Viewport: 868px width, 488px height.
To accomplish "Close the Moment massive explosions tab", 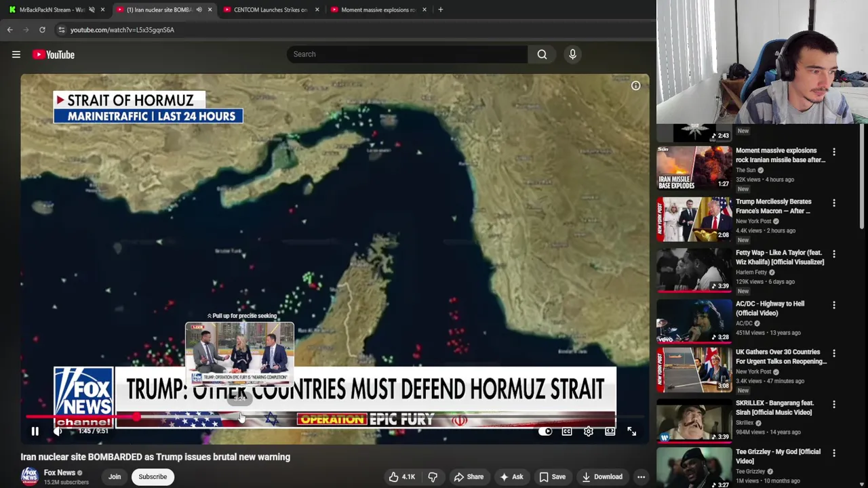I will [424, 9].
